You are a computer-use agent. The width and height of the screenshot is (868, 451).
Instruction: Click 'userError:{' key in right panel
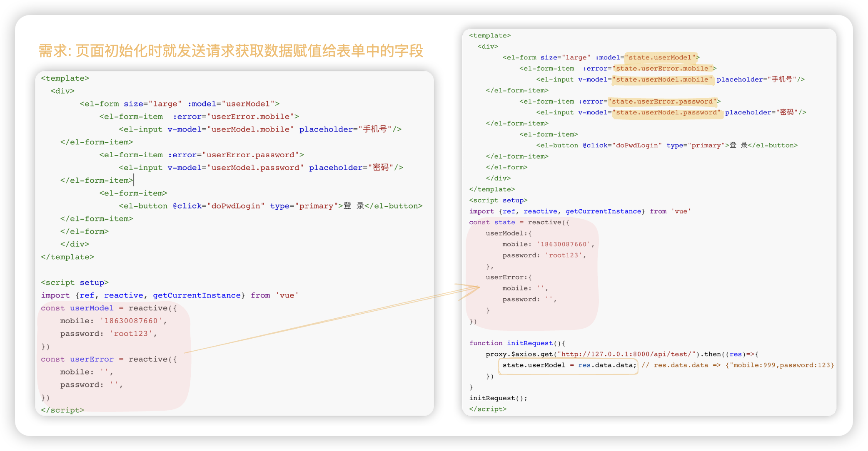click(x=509, y=277)
